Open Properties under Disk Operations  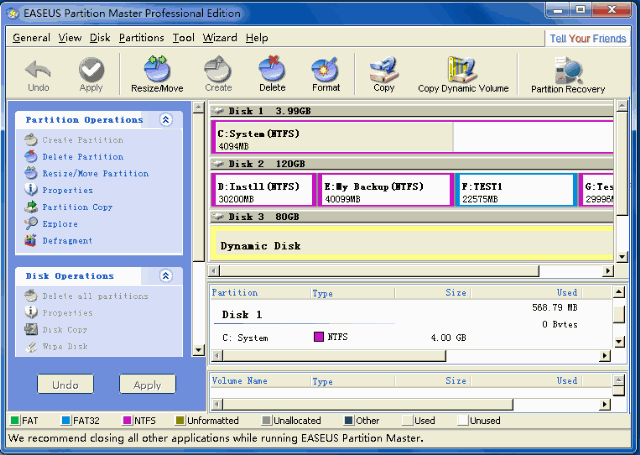[59, 313]
